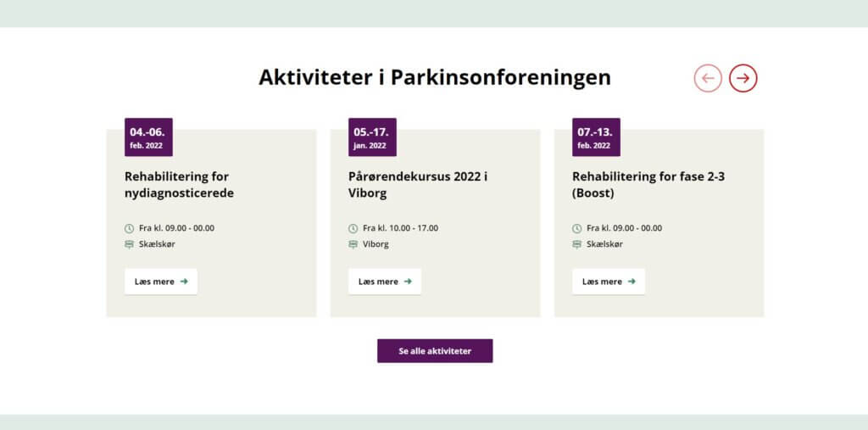The image size is (868, 430).
Task: Click clock icon on Rehabilitering for nydiagnosticerede card
Action: tap(130, 228)
